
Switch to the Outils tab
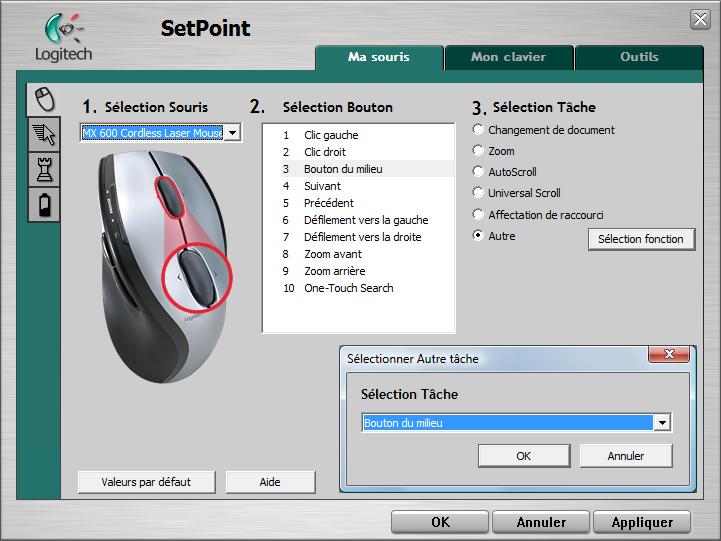click(639, 57)
